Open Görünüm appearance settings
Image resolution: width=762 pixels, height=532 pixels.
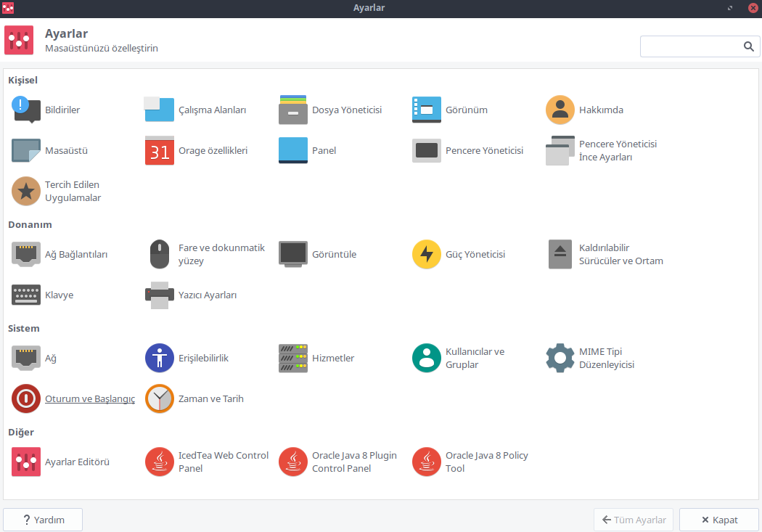(427, 110)
